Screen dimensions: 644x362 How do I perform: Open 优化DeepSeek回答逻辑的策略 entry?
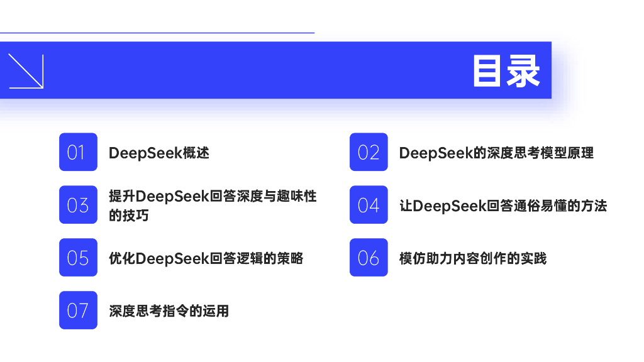(x=206, y=258)
